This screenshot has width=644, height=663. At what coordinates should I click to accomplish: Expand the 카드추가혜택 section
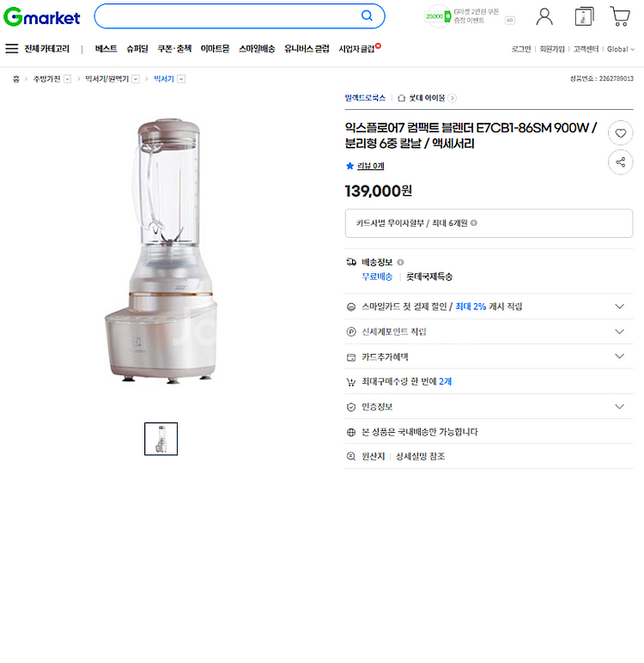coord(489,356)
